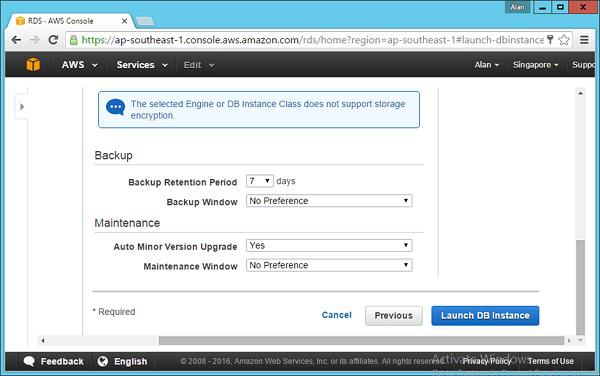Image resolution: width=600 pixels, height=376 pixels.
Task: Click the Previous button
Action: 394,316
